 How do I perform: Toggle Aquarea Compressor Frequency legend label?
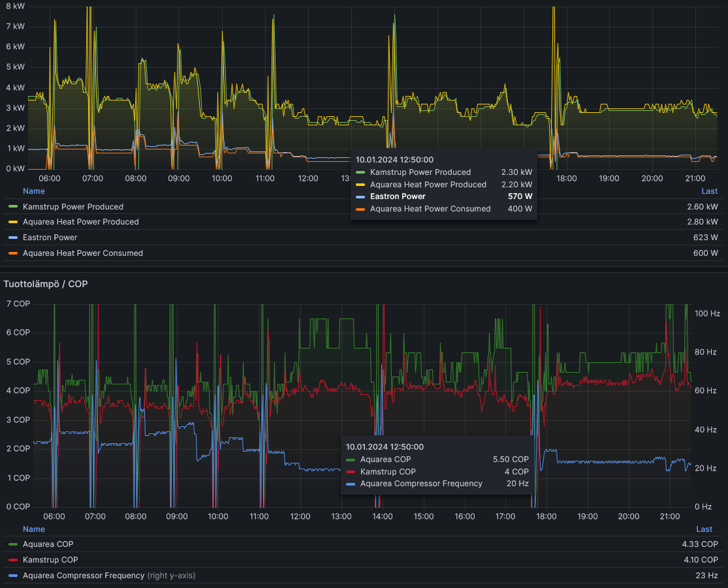[x=83, y=576]
